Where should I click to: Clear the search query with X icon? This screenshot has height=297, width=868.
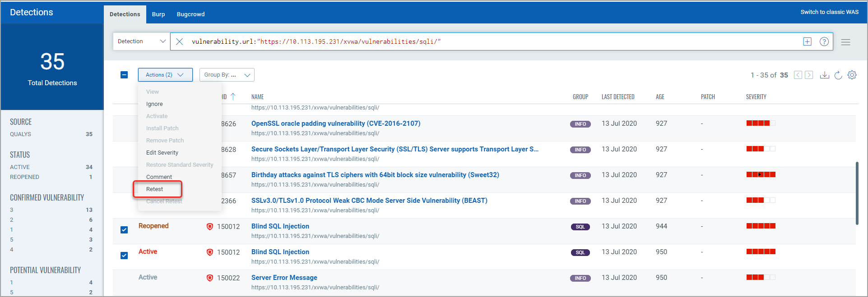pos(179,41)
